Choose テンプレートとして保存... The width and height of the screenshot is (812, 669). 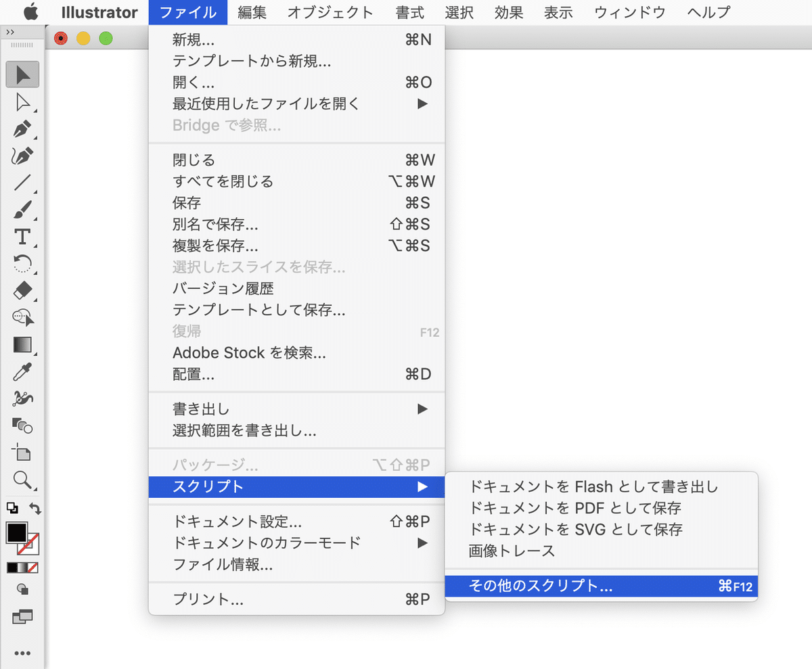[296, 310]
